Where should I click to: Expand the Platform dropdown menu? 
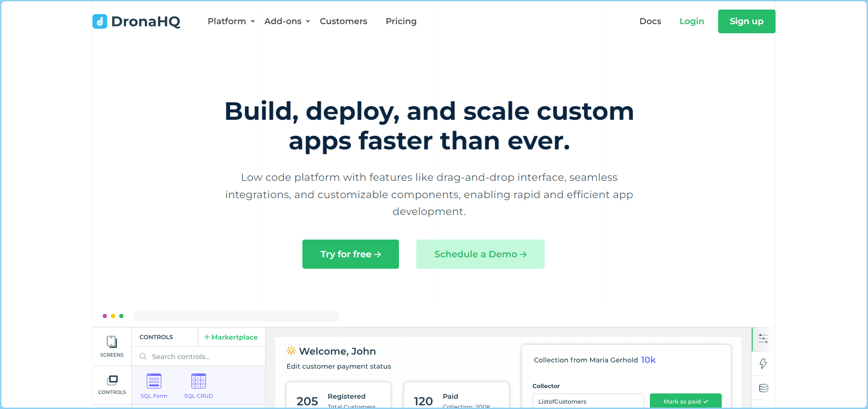[231, 21]
